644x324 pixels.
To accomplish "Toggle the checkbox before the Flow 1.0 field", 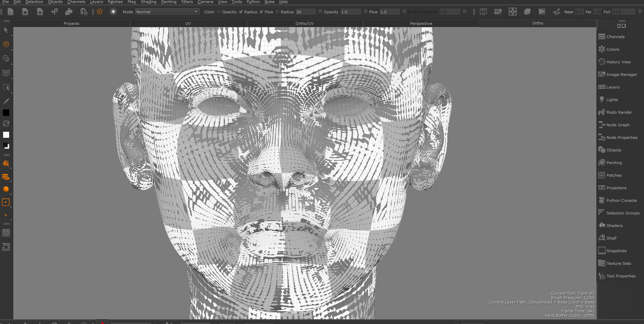I will pos(365,12).
